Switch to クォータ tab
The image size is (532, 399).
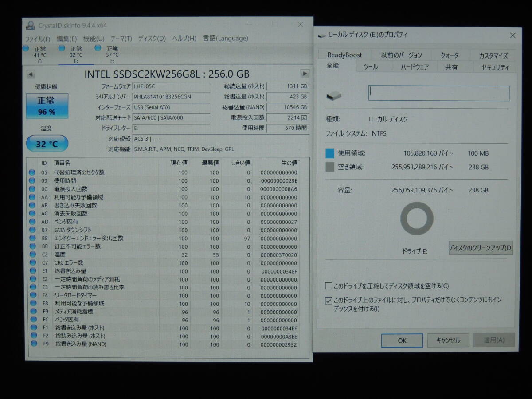tap(450, 55)
